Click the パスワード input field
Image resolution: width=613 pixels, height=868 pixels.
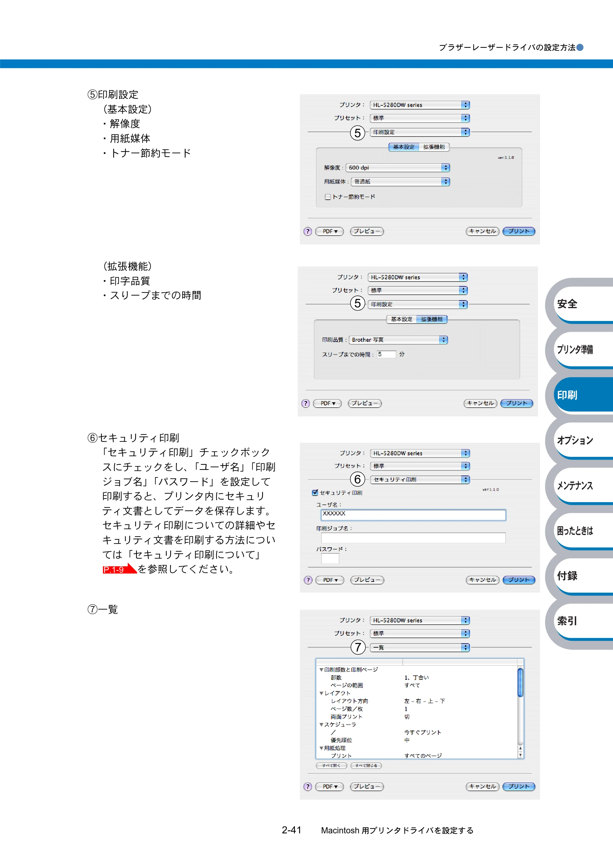[330, 559]
